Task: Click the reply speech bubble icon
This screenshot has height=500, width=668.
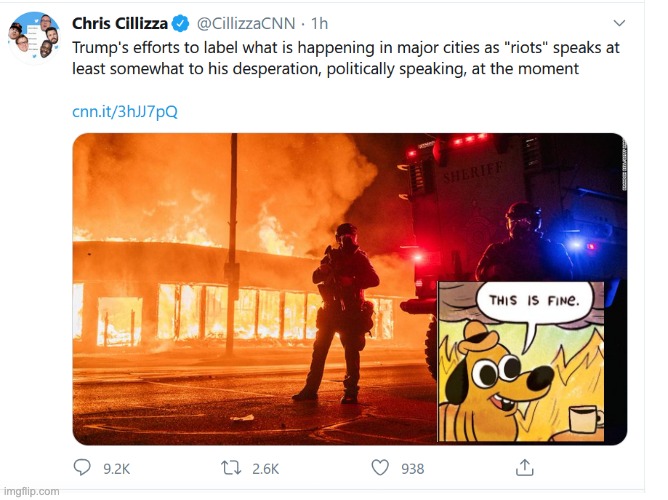Action: 84,468
